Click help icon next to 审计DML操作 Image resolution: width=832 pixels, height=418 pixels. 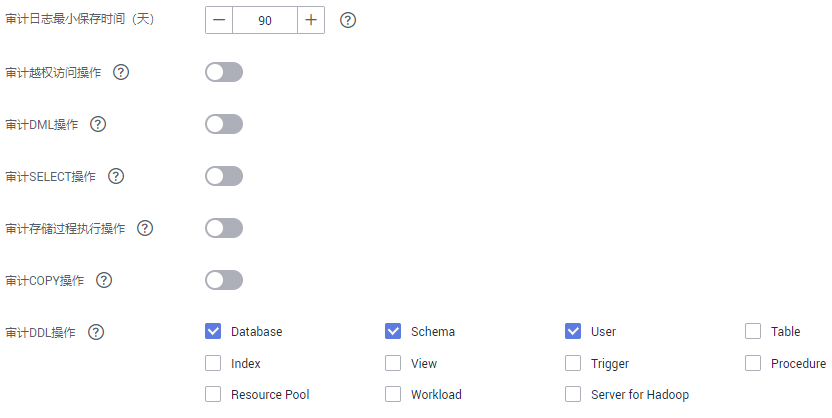pos(98,124)
